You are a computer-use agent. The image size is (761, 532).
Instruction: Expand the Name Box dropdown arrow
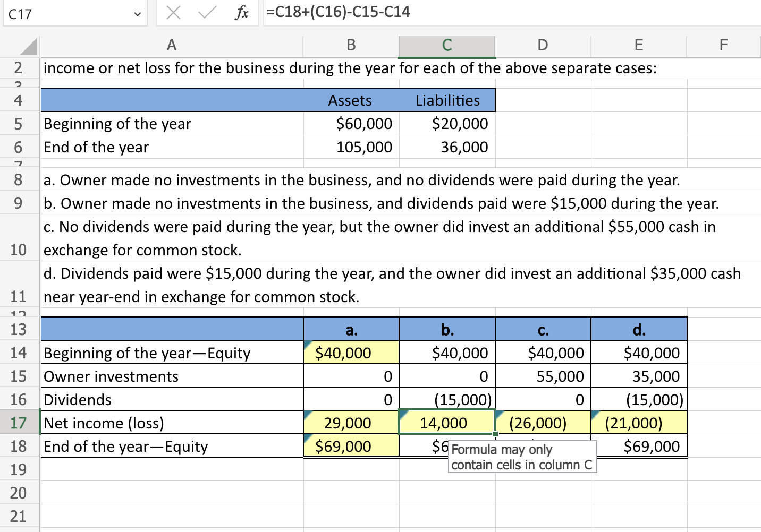(x=138, y=14)
